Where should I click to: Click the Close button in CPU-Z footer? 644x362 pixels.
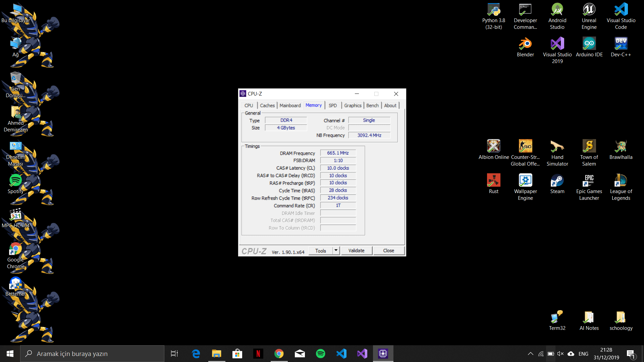pyautogui.click(x=388, y=251)
